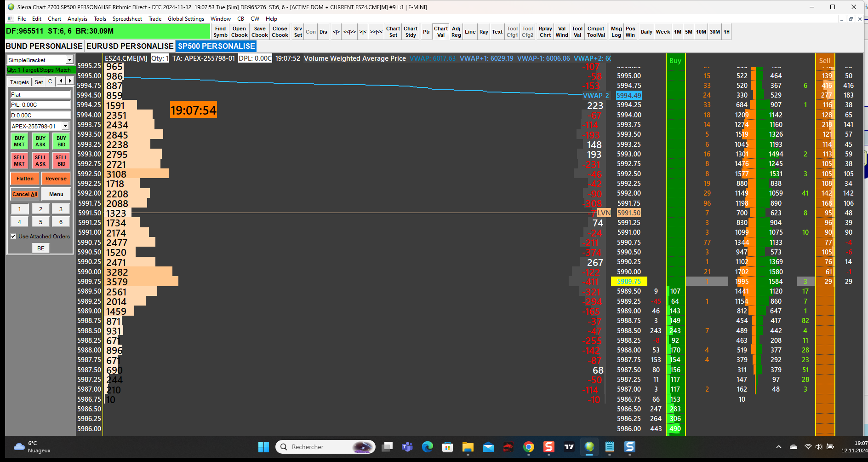The image size is (868, 462).
Task: Click the BE breakeven button
Action: tap(41, 248)
